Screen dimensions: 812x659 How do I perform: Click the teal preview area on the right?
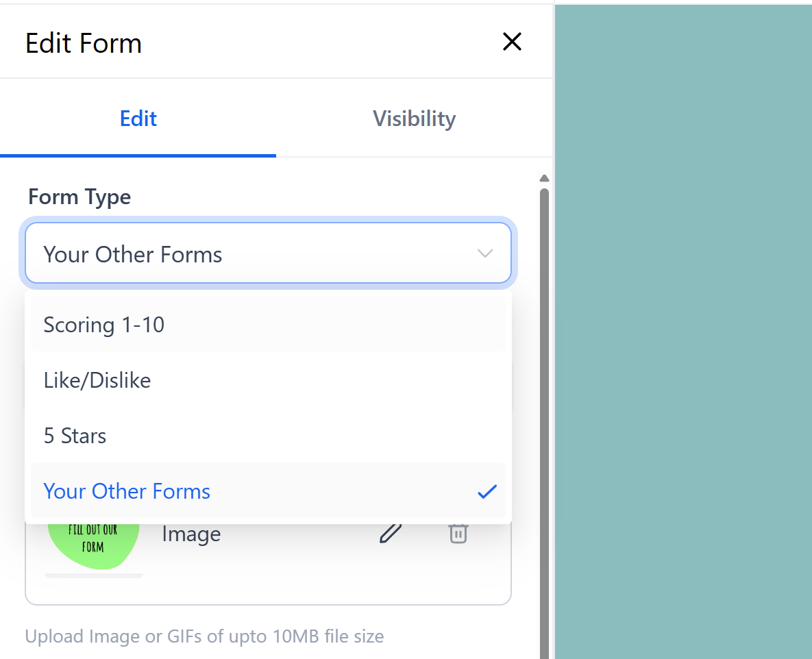point(682,329)
